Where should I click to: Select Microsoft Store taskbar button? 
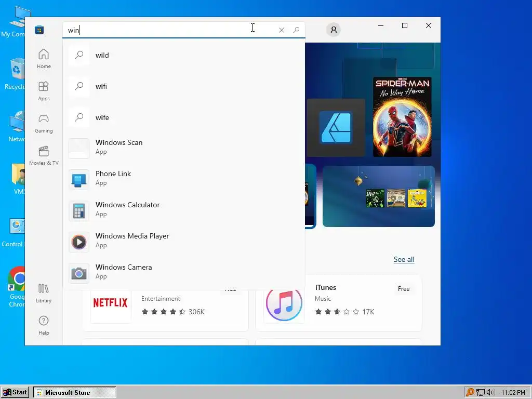75,393
